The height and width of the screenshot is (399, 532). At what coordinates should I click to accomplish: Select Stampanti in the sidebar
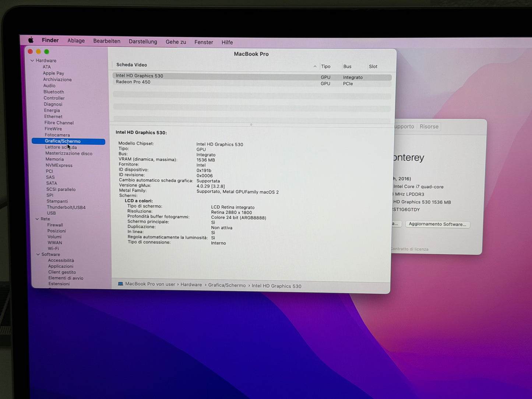[x=57, y=201]
